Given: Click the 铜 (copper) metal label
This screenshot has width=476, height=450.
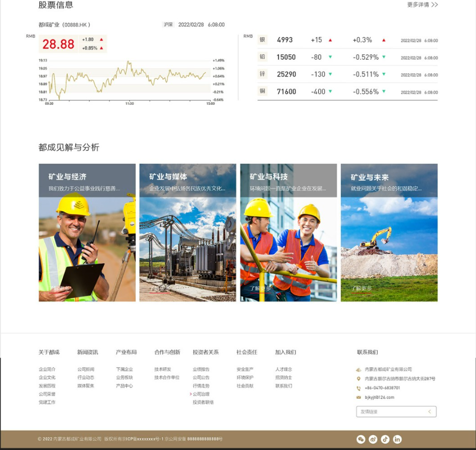Looking at the screenshot, I should click(262, 91).
